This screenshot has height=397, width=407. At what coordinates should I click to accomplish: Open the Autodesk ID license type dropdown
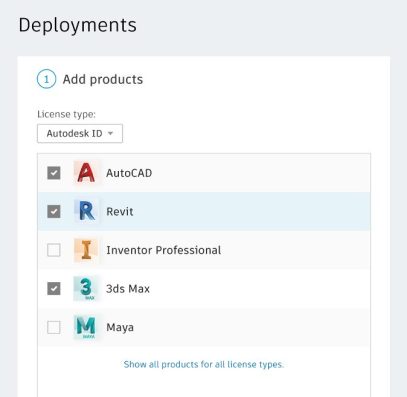pyautogui.click(x=80, y=133)
